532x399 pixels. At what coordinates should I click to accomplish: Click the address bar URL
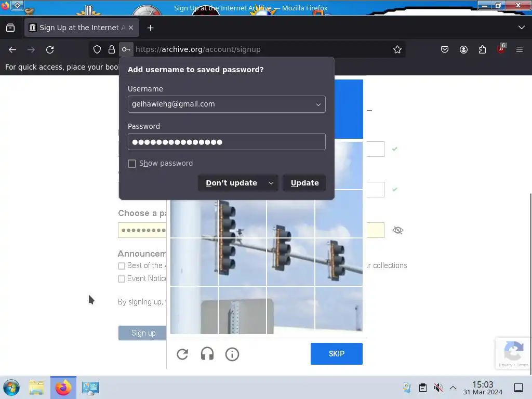pyautogui.click(x=198, y=49)
